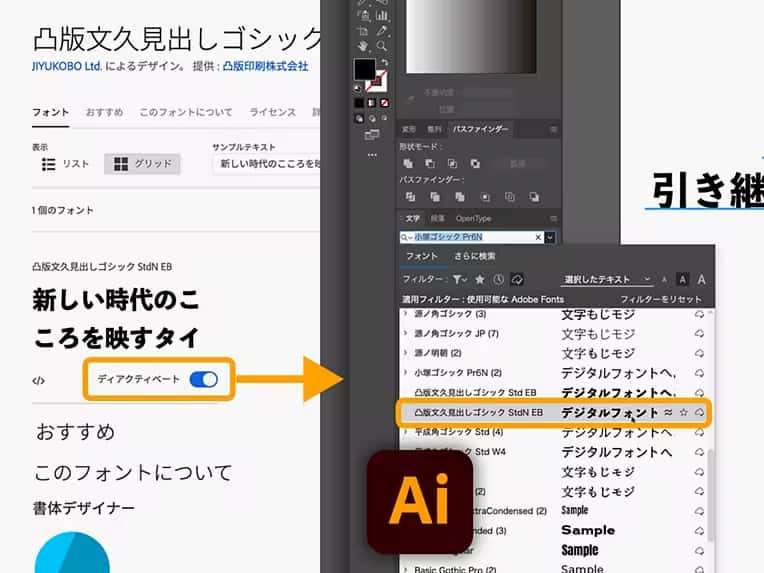The width and height of the screenshot is (764, 573).
Task: Toggle the Adobe Fonts cloud filter
Action: click(x=517, y=279)
